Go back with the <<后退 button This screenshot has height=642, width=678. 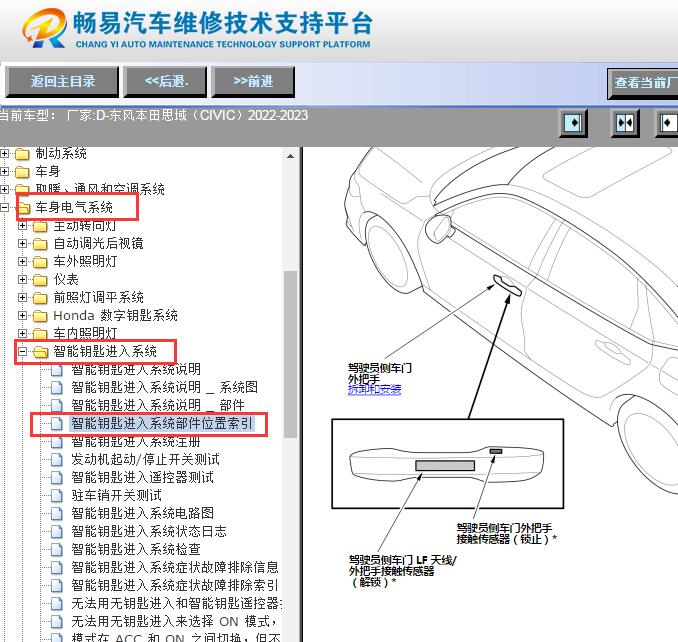click(x=166, y=81)
